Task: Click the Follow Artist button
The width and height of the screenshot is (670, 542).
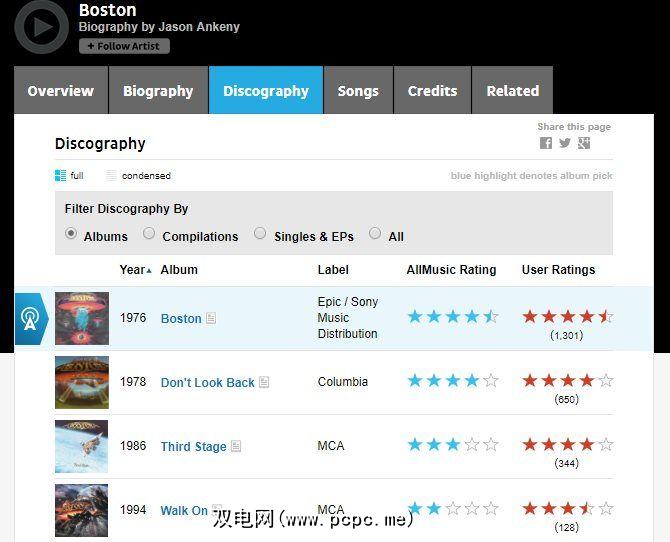Action: [x=124, y=46]
